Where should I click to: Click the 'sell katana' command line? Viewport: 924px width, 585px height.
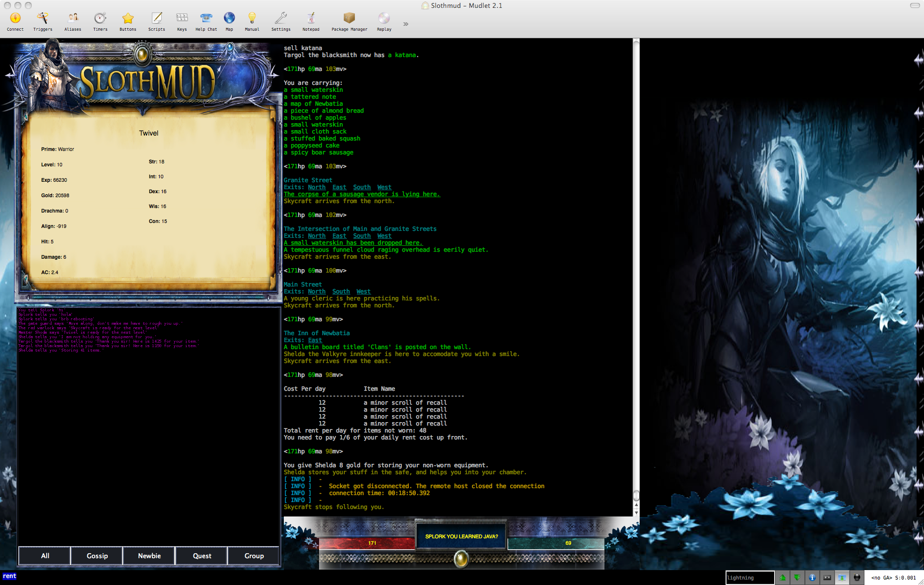tap(303, 48)
